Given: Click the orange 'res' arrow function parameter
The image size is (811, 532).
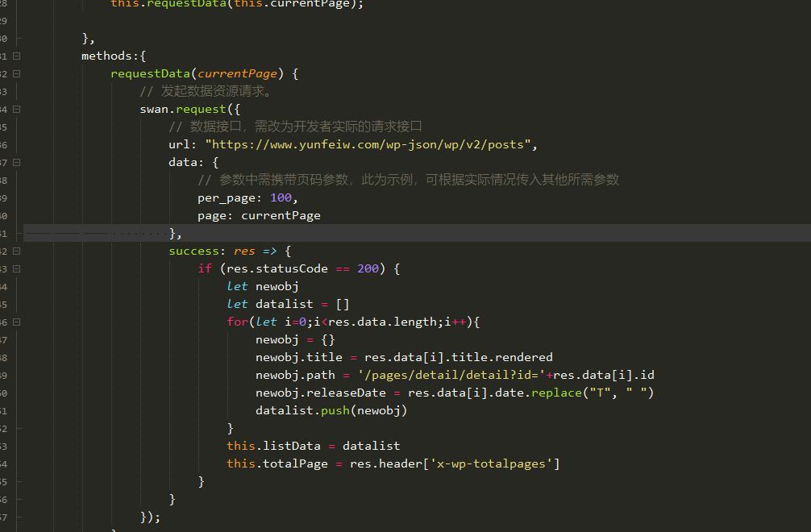Looking at the screenshot, I should pos(244,251).
